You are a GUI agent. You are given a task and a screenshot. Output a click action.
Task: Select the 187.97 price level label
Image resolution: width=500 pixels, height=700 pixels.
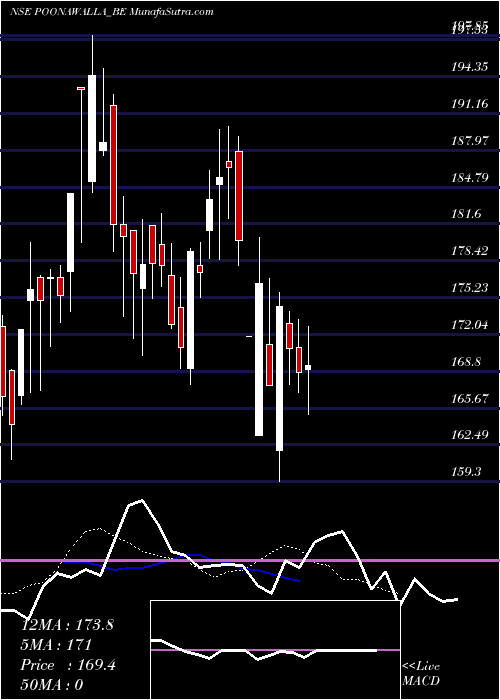[x=469, y=141]
